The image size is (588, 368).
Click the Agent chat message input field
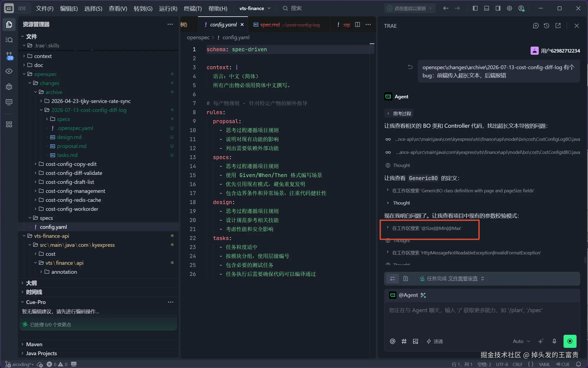pyautogui.click(x=482, y=319)
